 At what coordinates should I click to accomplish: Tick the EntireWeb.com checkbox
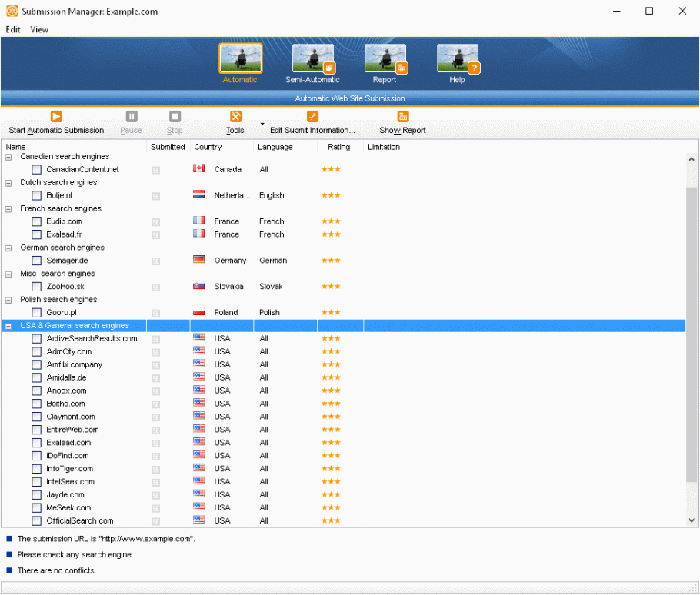36,430
